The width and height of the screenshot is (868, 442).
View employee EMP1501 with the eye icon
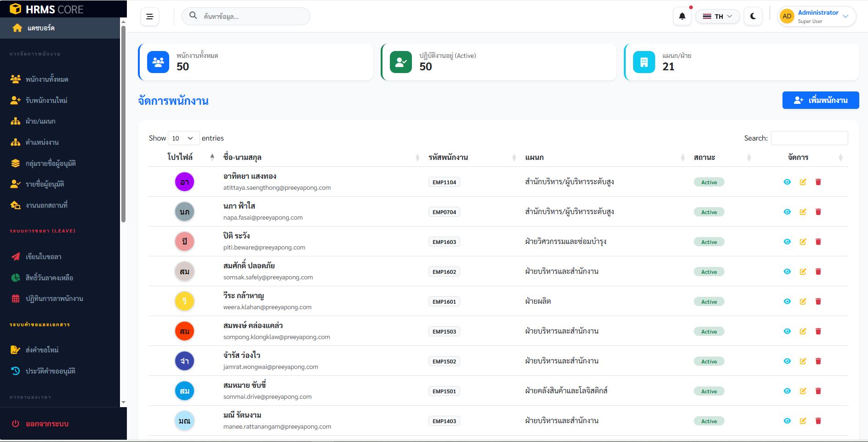(x=787, y=391)
